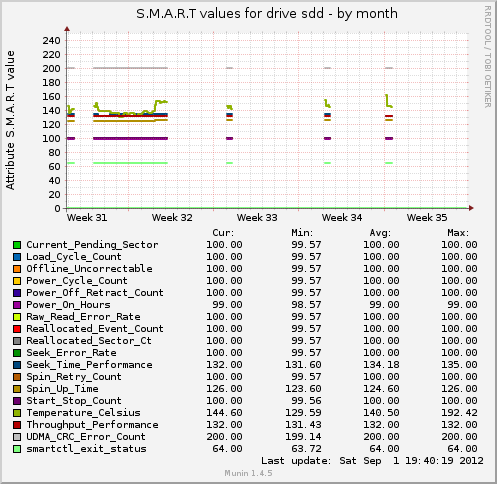
Task: Click smartctl_exit_status minimum value 63.72
Action: pos(306,449)
